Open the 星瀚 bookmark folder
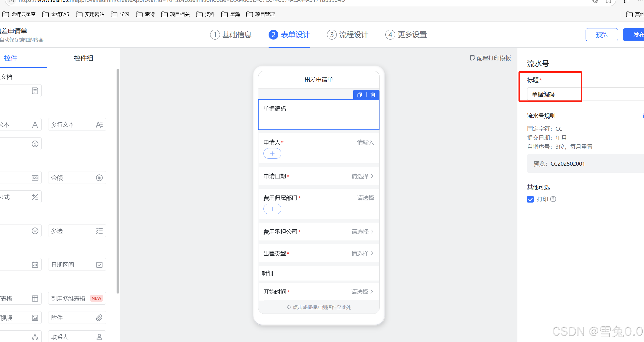This screenshot has width=644, height=342. point(231,14)
